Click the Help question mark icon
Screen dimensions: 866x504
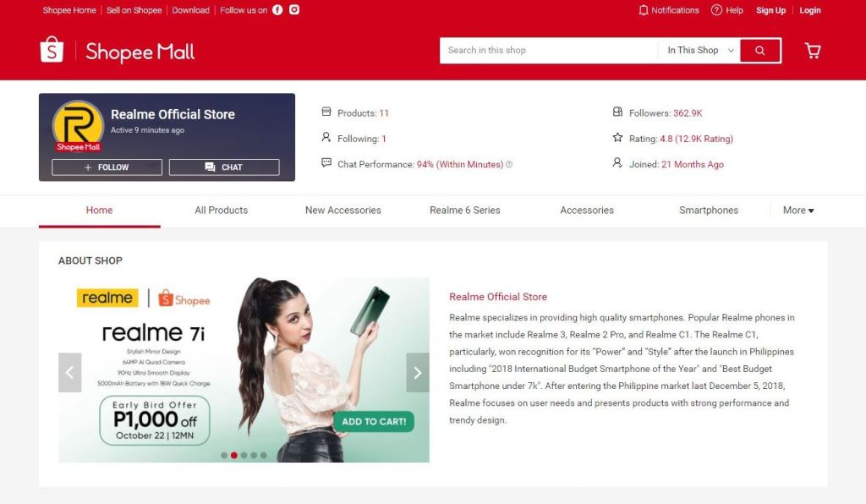click(x=716, y=10)
